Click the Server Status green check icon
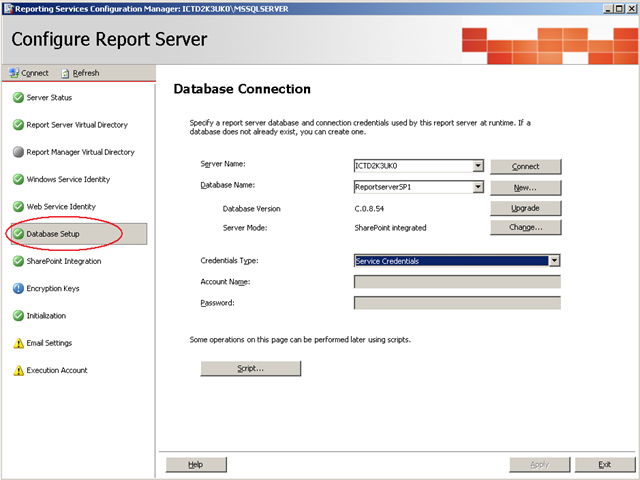 point(18,98)
